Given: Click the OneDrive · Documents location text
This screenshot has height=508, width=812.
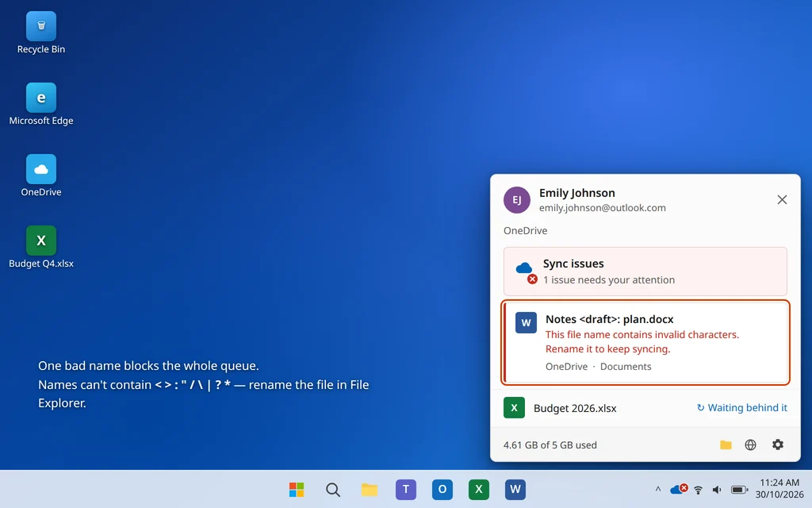Looking at the screenshot, I should tap(598, 367).
